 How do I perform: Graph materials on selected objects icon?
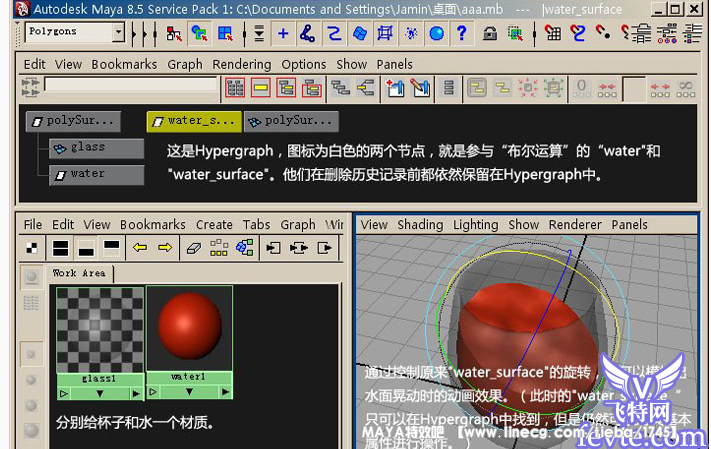[244, 248]
